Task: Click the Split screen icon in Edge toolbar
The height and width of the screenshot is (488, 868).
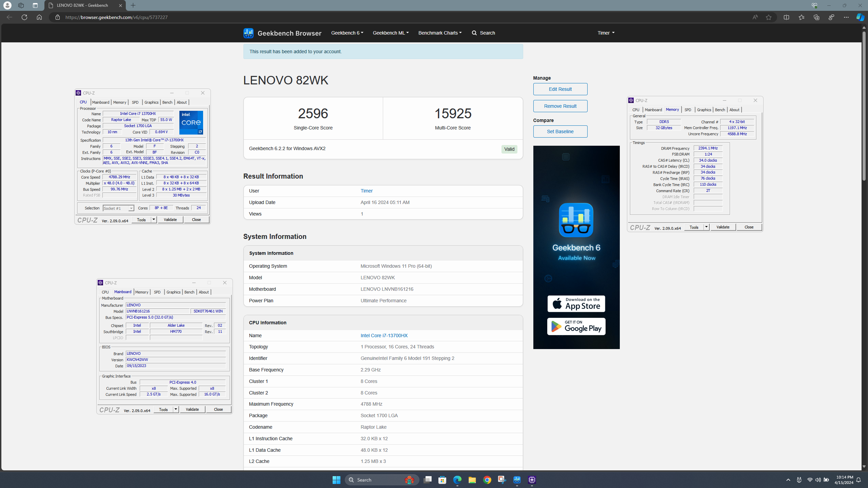Action: [786, 17]
